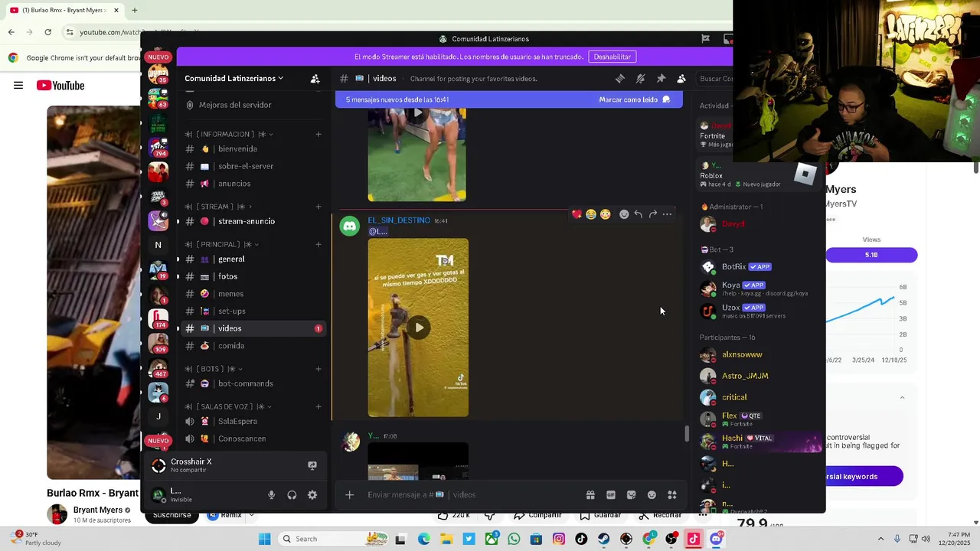Open new Chrome tab plus button
The width and height of the screenshot is (980, 551).
[134, 10]
